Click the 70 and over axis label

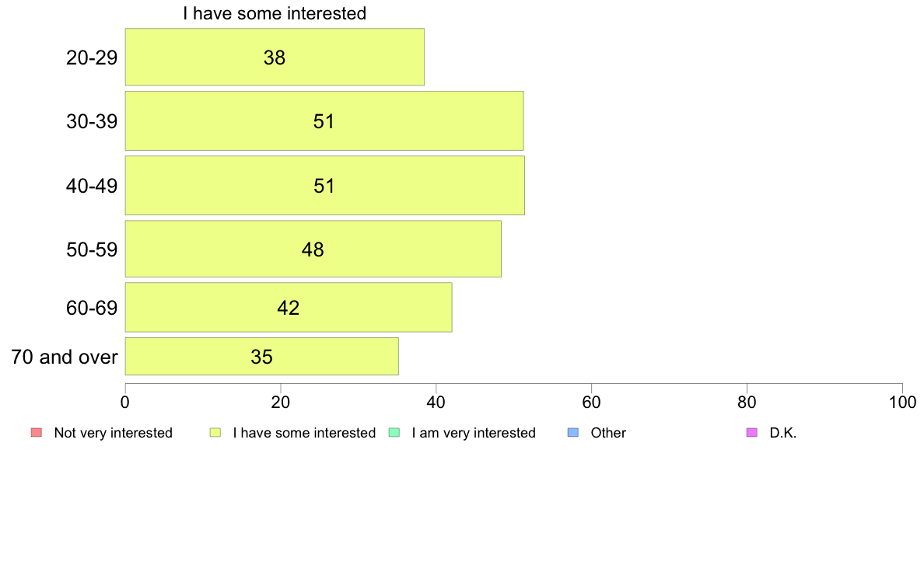pos(65,357)
